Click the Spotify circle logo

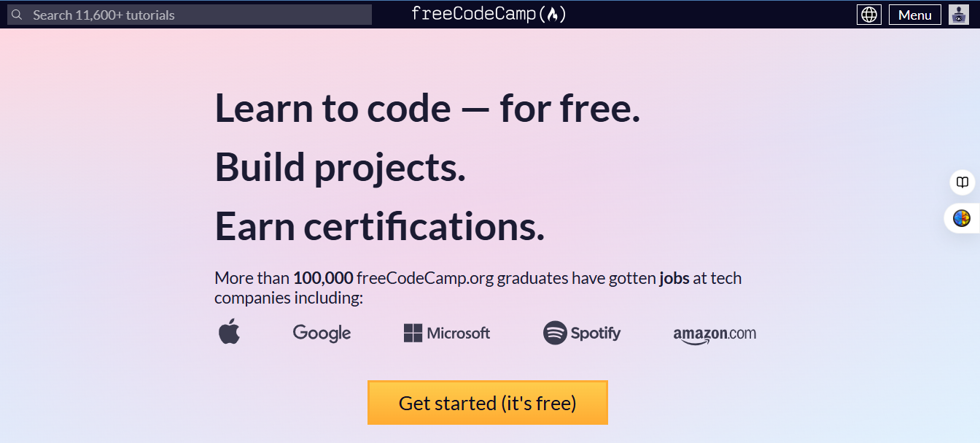pyautogui.click(x=553, y=333)
